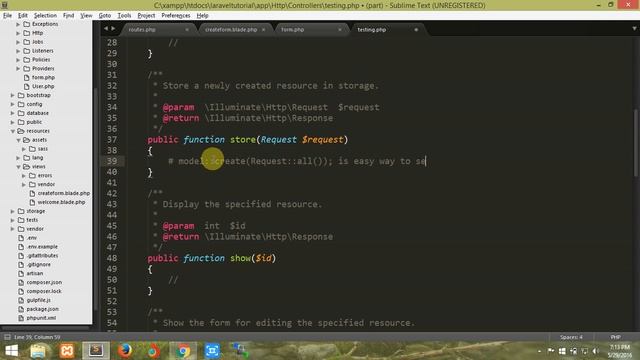Expand the config folder
The image size is (640, 360).
point(13,104)
